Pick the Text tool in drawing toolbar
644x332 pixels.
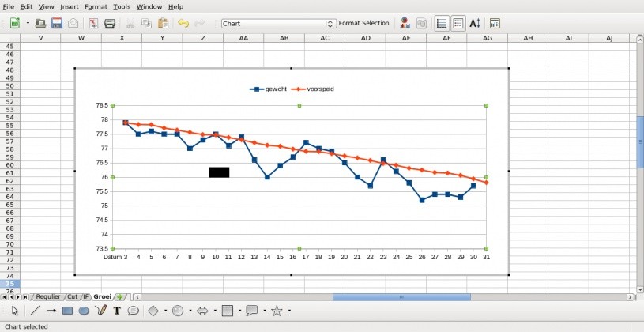pos(117,311)
